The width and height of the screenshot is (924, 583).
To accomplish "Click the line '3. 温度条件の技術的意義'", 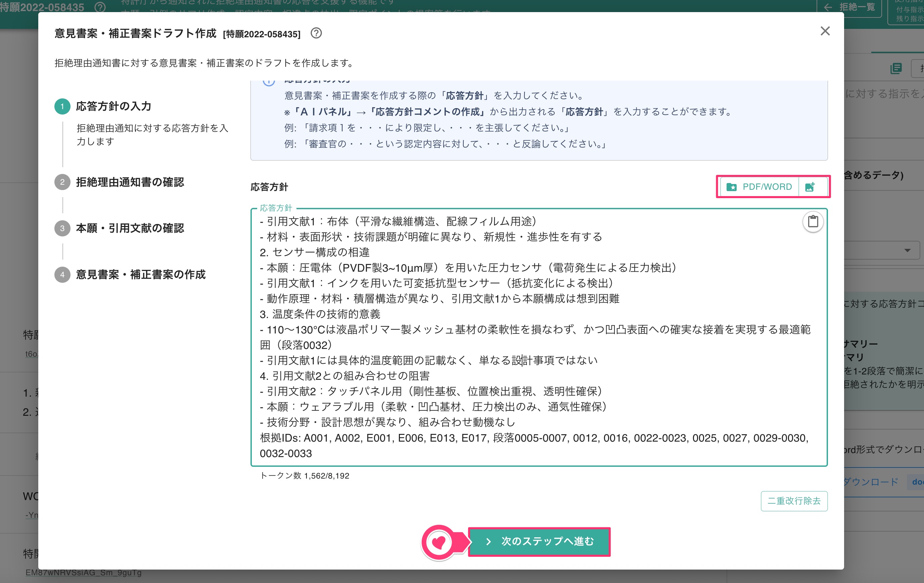I will pos(320,314).
